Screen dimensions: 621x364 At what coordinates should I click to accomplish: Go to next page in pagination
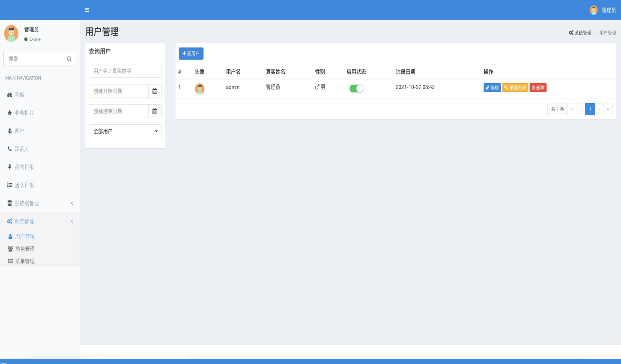[599, 109]
